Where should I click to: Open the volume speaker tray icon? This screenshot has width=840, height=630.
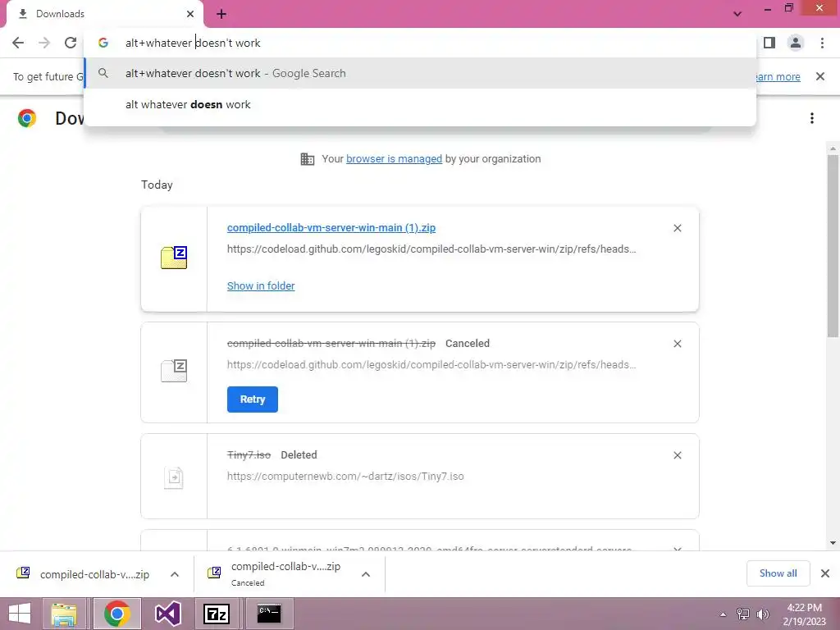[762, 614]
